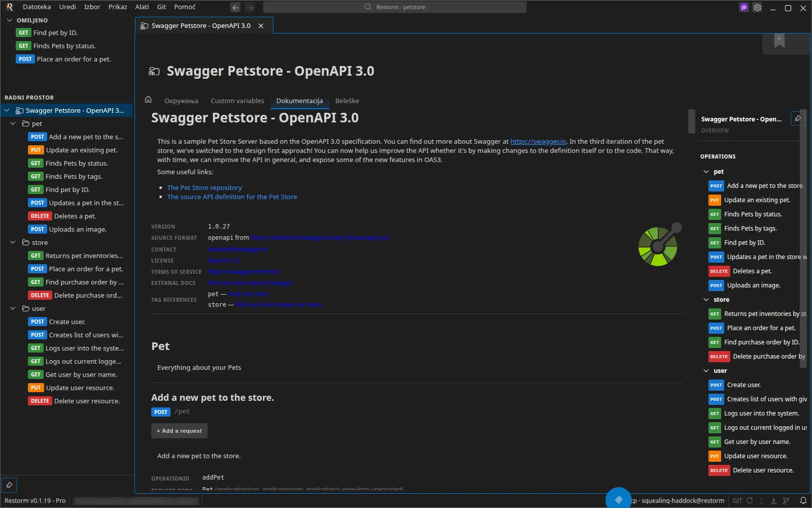
Task: Click Restorm v0.1.19 - Pro status text
Action: 35,500
